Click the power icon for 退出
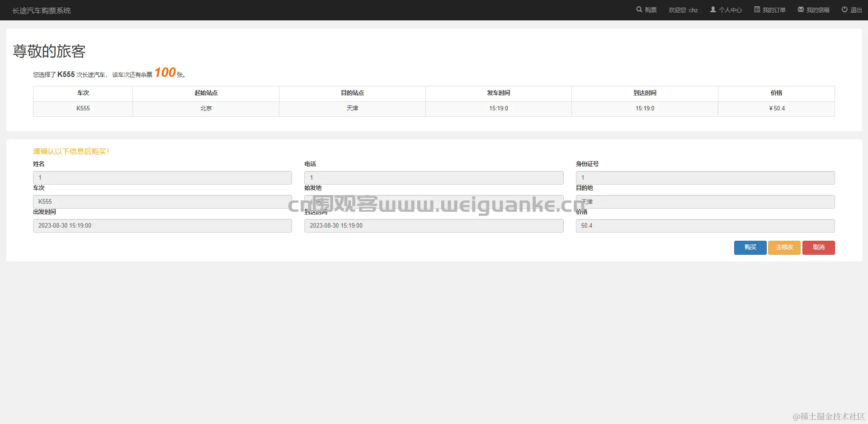 (844, 10)
